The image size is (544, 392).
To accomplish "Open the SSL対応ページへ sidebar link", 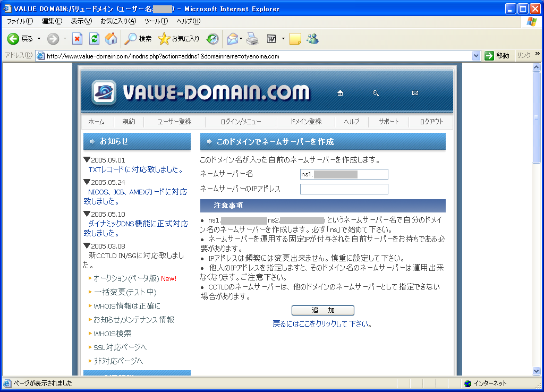I will tap(121, 347).
